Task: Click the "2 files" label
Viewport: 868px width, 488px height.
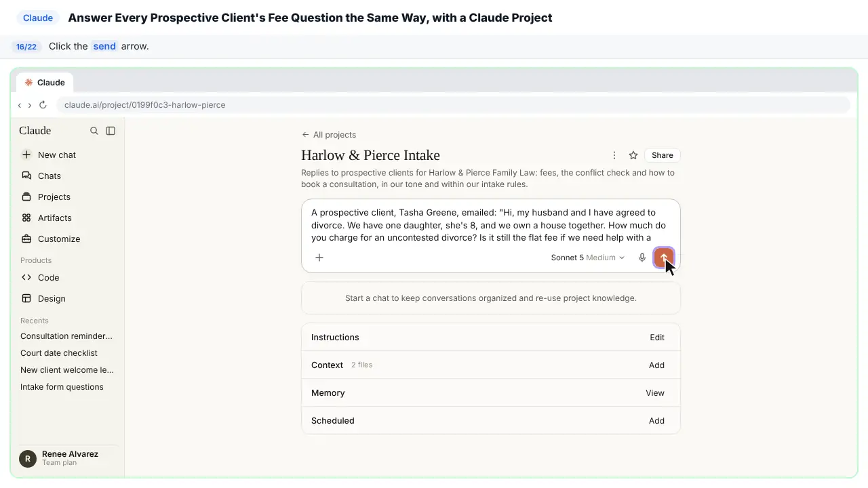Action: pyautogui.click(x=361, y=365)
